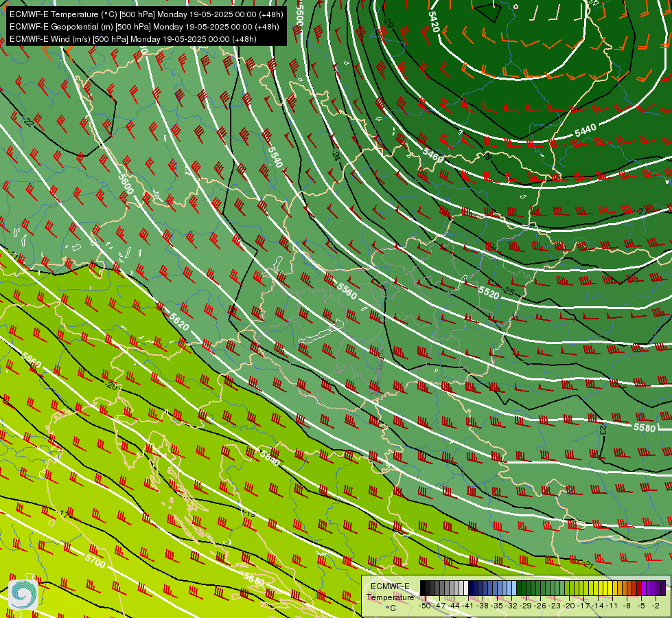Click the swirl logo icon in the map corner

coord(23,595)
